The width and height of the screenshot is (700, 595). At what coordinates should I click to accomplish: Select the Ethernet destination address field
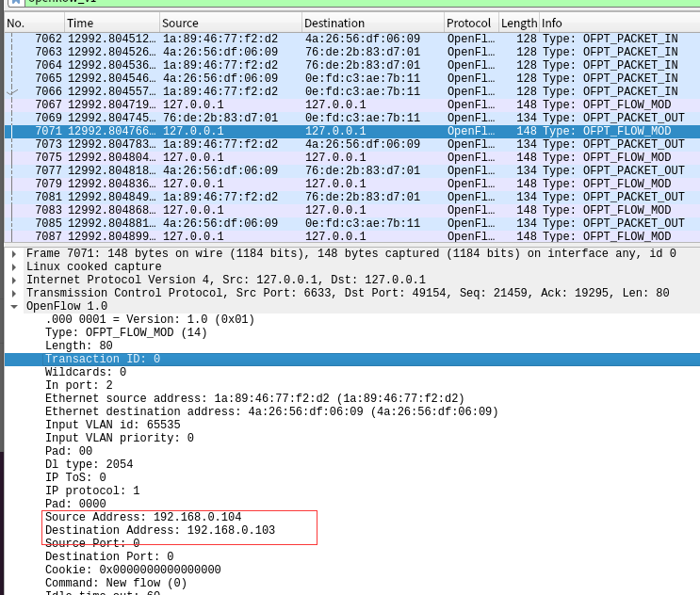(x=271, y=411)
